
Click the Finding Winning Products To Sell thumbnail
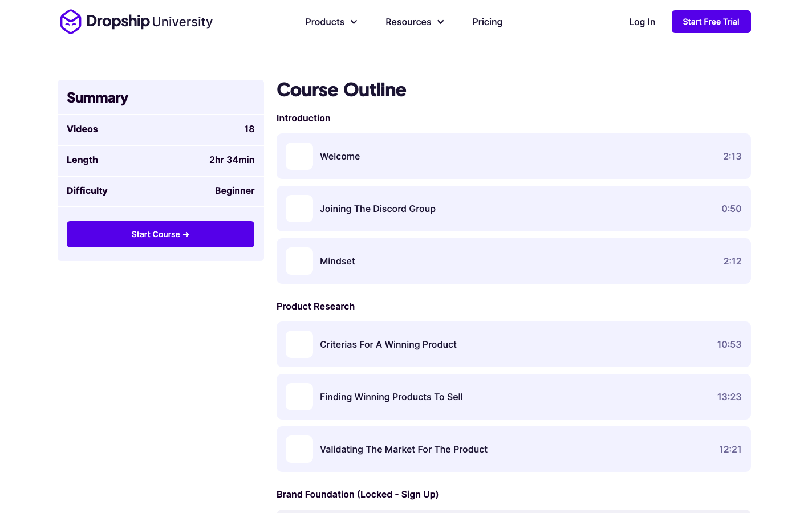299,397
